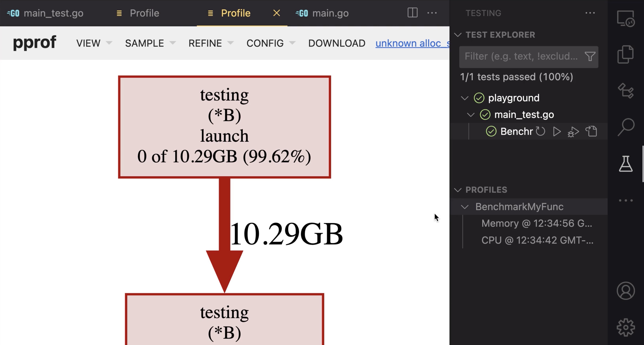The width and height of the screenshot is (644, 345).
Task: Collapse the playground tree node
Action: point(464,98)
